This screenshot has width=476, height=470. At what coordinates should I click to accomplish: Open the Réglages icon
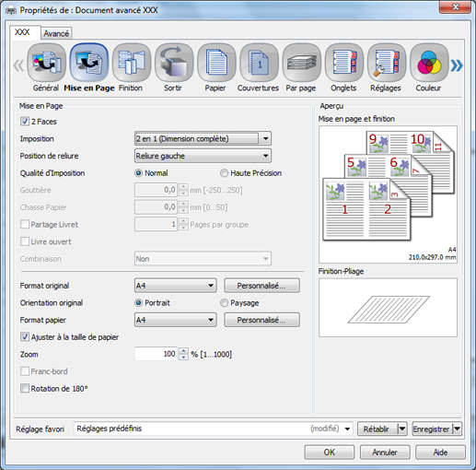pos(387,63)
